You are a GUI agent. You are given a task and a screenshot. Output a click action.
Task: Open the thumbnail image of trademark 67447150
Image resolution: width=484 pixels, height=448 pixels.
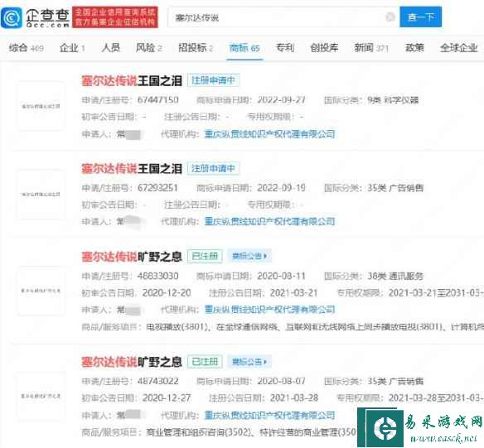tap(41, 106)
